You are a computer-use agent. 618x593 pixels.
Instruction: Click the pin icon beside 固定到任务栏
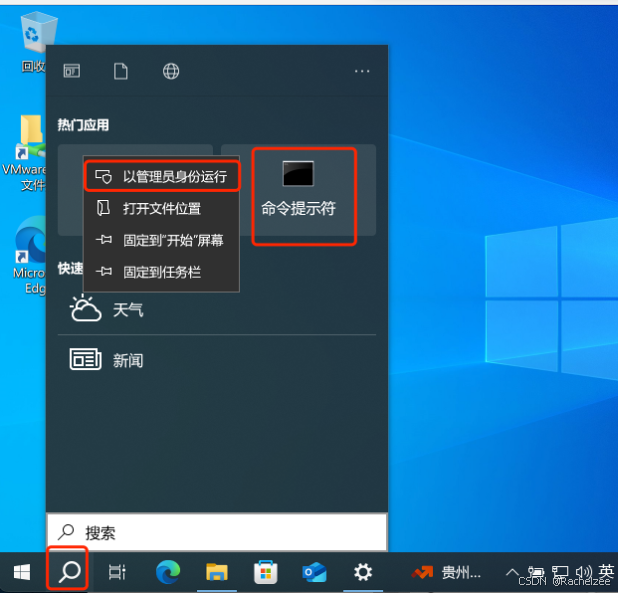(104, 271)
